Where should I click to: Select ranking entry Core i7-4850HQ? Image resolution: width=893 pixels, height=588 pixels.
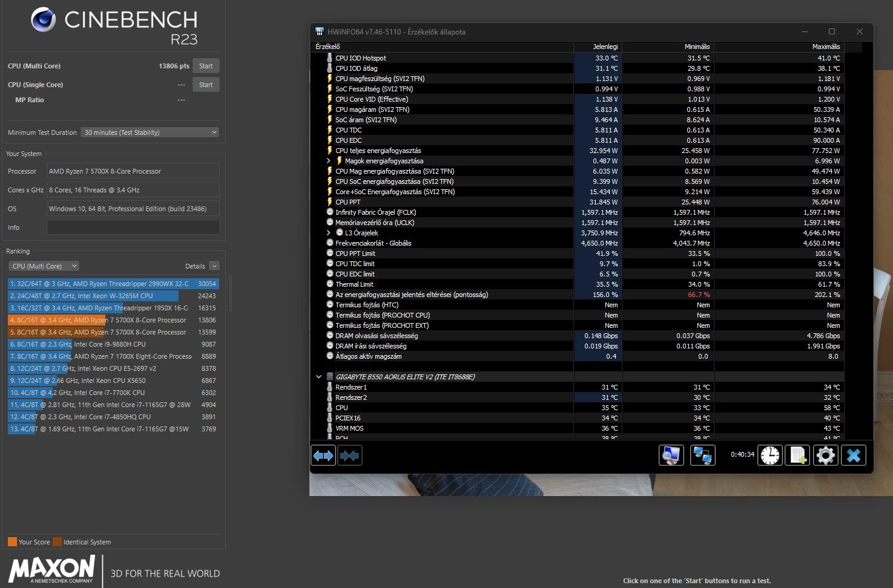[113, 417]
